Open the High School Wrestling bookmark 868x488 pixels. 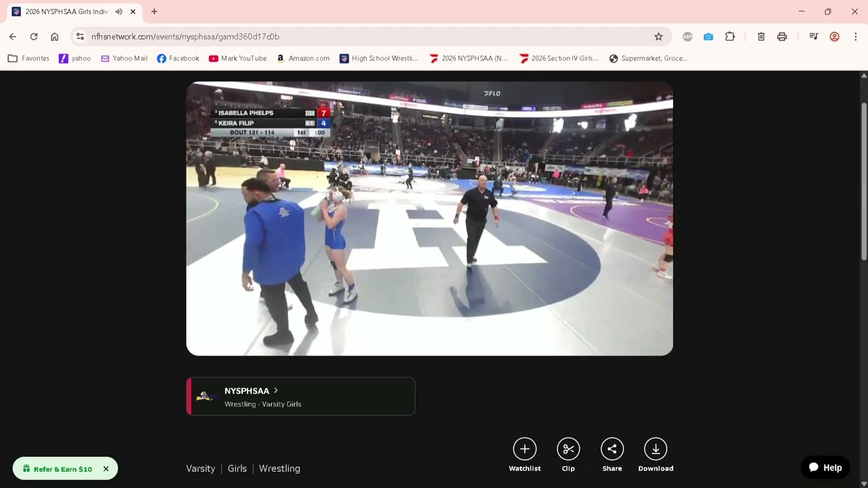point(379,58)
